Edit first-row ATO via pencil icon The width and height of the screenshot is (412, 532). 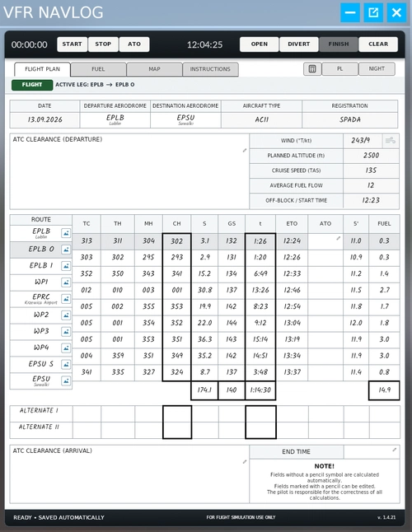338,238
